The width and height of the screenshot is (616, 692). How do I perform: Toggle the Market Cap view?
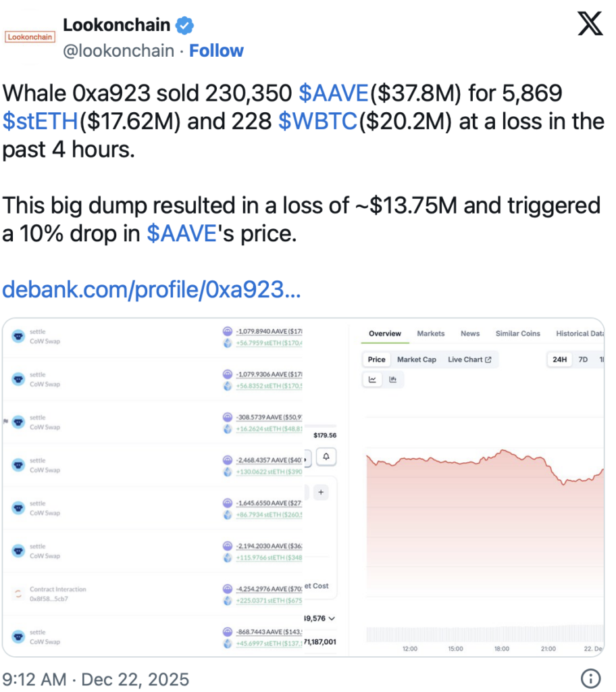click(417, 360)
